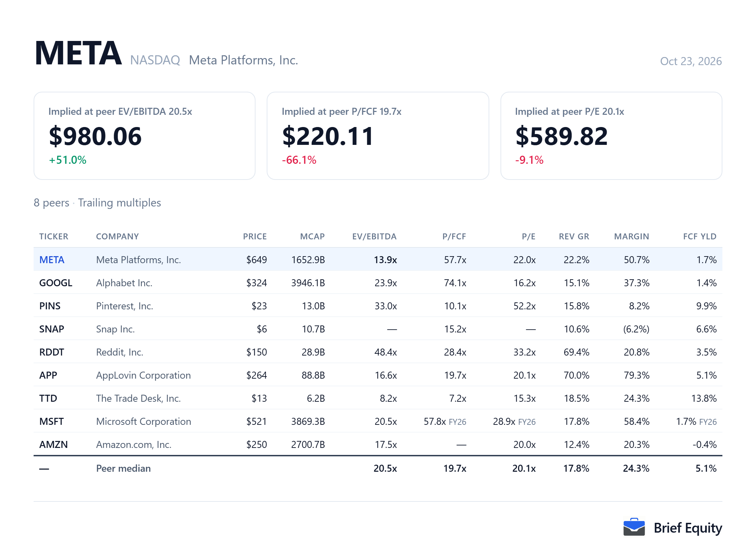This screenshot has height=555, width=756.
Task: Click the EV/EBITDA column header
Action: [374, 237]
